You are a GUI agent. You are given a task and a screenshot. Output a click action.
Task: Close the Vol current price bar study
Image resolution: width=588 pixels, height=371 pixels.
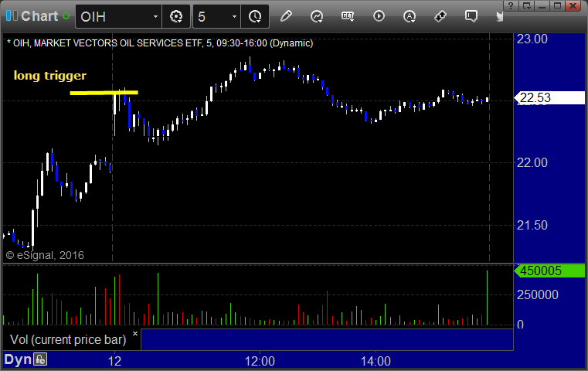pos(135,333)
